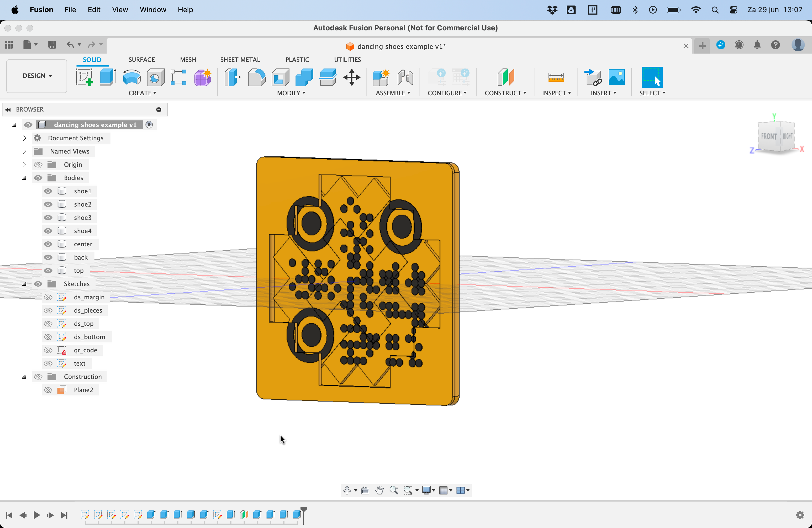Hide the center body

coord(48,244)
